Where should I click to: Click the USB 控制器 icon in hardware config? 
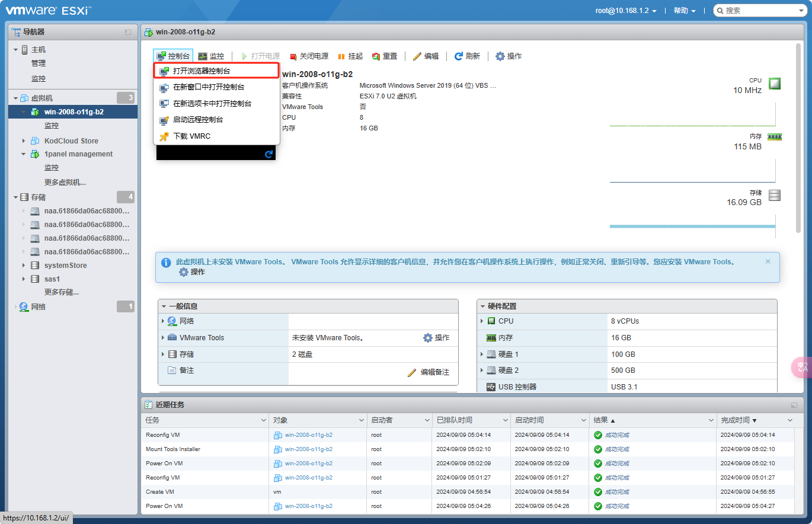491,387
